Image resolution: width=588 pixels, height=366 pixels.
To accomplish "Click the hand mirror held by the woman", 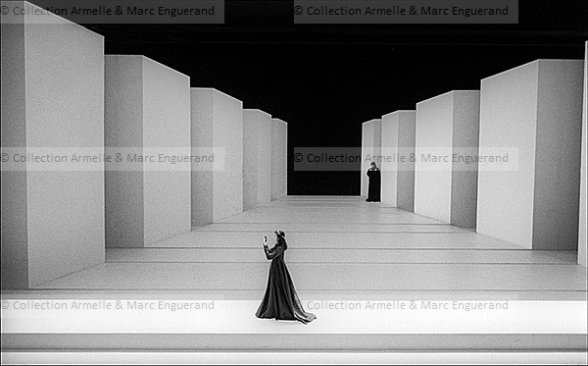I will coord(266,239).
